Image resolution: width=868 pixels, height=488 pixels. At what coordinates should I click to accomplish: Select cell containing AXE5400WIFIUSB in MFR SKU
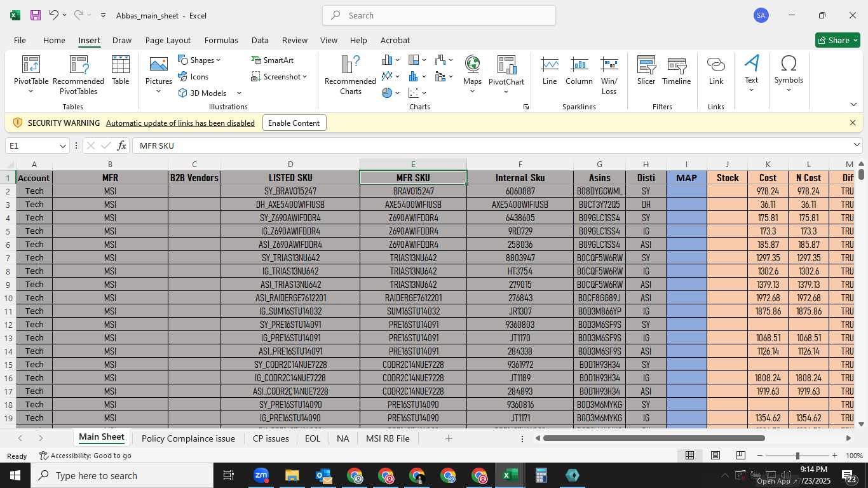413,205
